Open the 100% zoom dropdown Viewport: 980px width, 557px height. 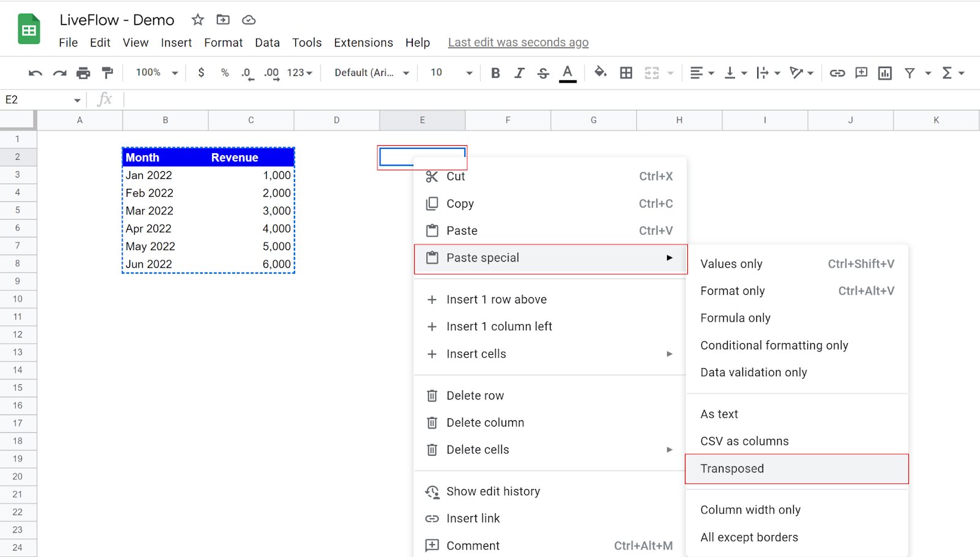coord(156,72)
